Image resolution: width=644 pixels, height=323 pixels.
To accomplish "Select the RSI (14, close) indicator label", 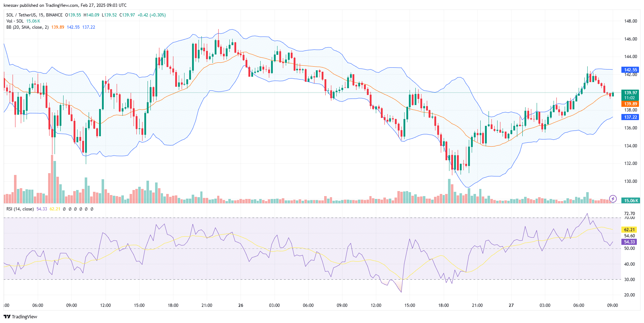I will pos(20,209).
